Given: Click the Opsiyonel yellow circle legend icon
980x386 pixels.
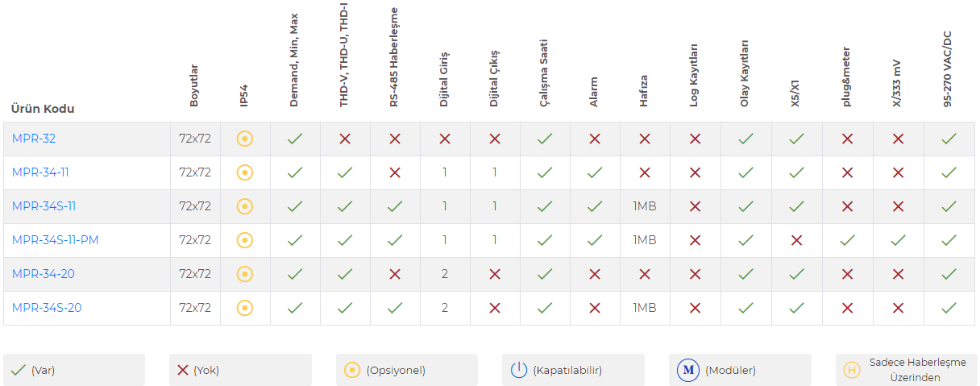Looking at the screenshot, I should [352, 370].
